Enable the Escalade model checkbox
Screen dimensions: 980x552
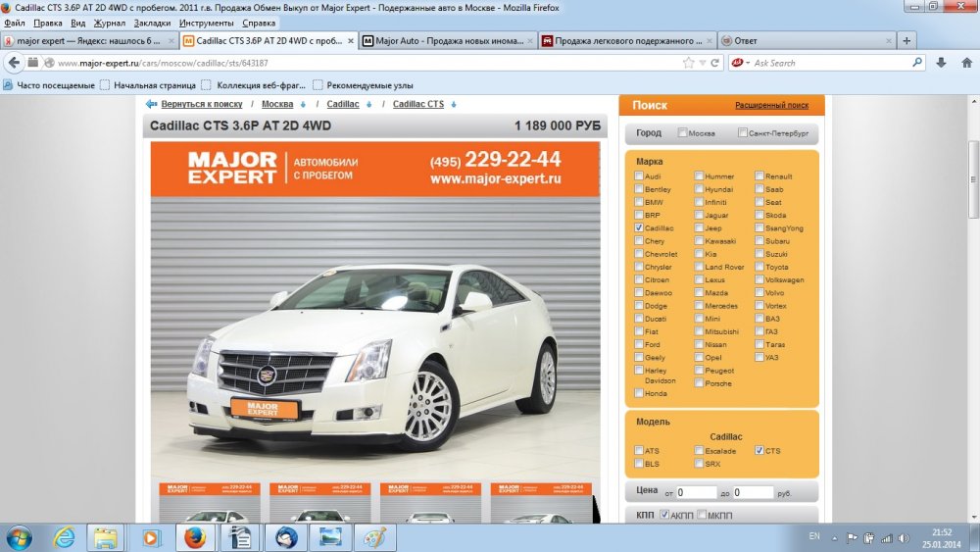pos(699,451)
